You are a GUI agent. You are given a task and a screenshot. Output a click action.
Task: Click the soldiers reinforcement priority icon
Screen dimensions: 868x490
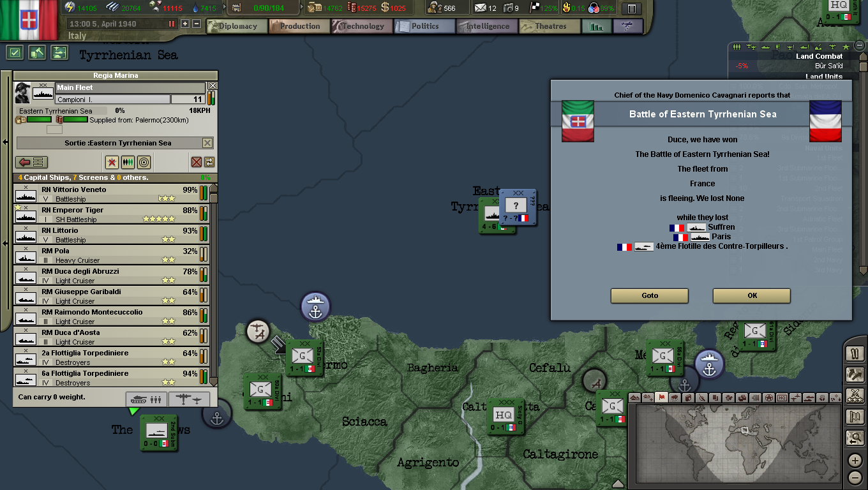128,162
